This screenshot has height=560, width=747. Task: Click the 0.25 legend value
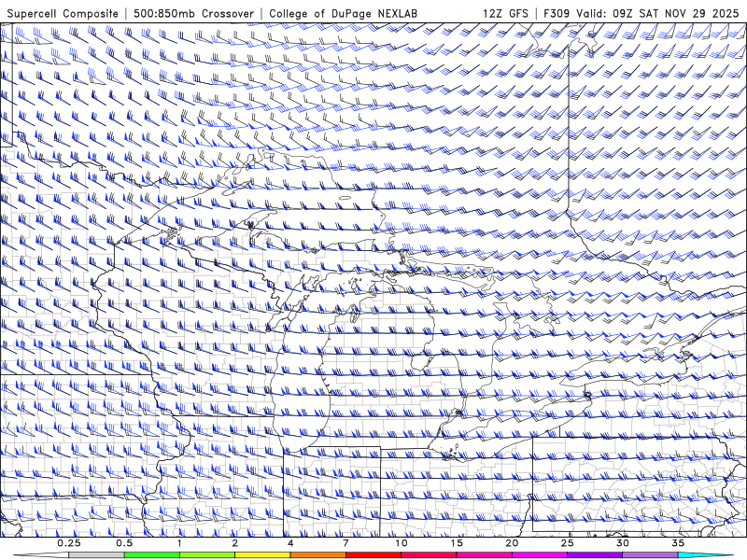click(x=68, y=543)
